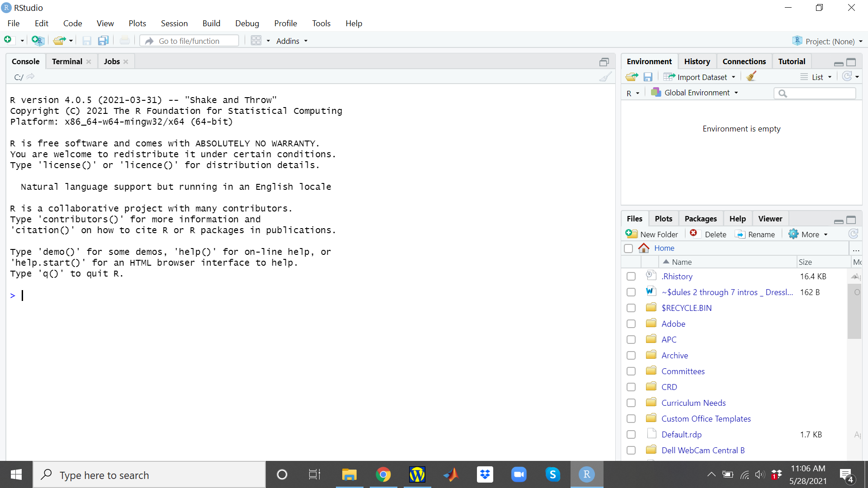Open the Debug menu
This screenshot has height=488, width=868.
coord(246,23)
